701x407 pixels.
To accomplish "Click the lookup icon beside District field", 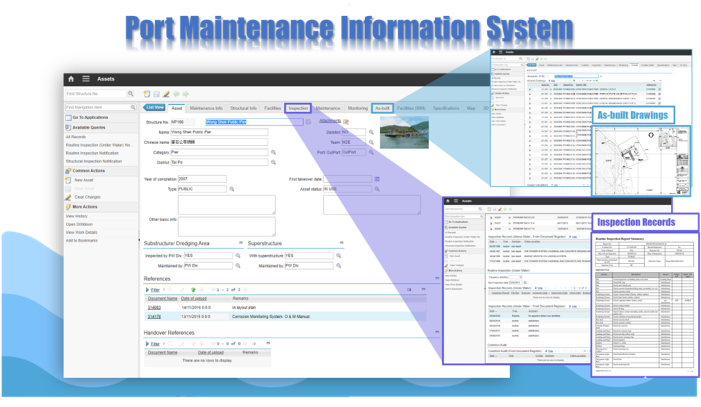I will [275, 162].
